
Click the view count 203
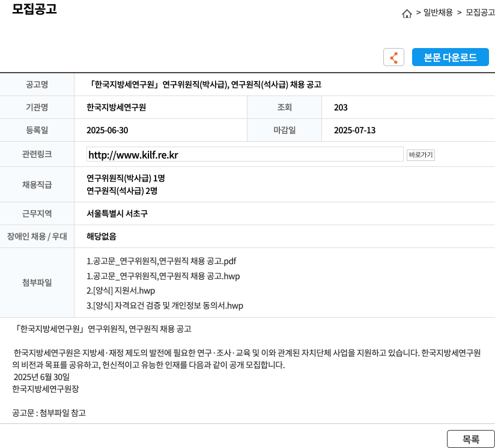click(341, 107)
